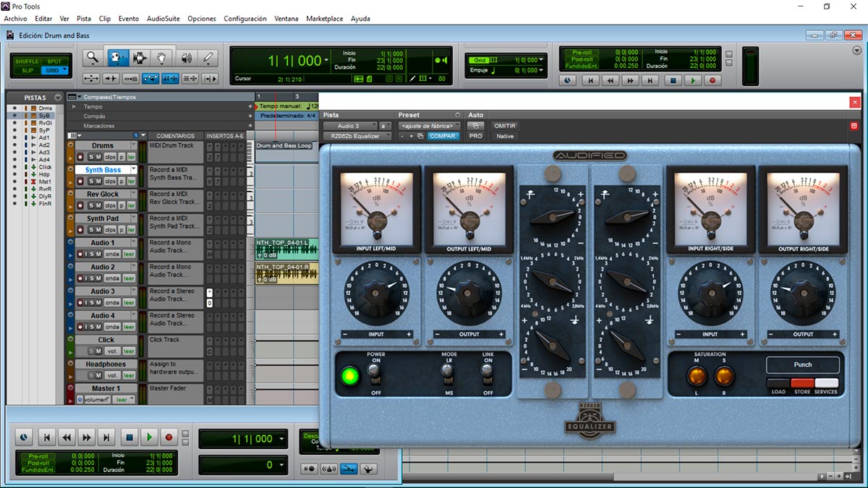The height and width of the screenshot is (488, 868).
Task: Click the copy settings icon beside COMPAR
Action: pos(420,136)
